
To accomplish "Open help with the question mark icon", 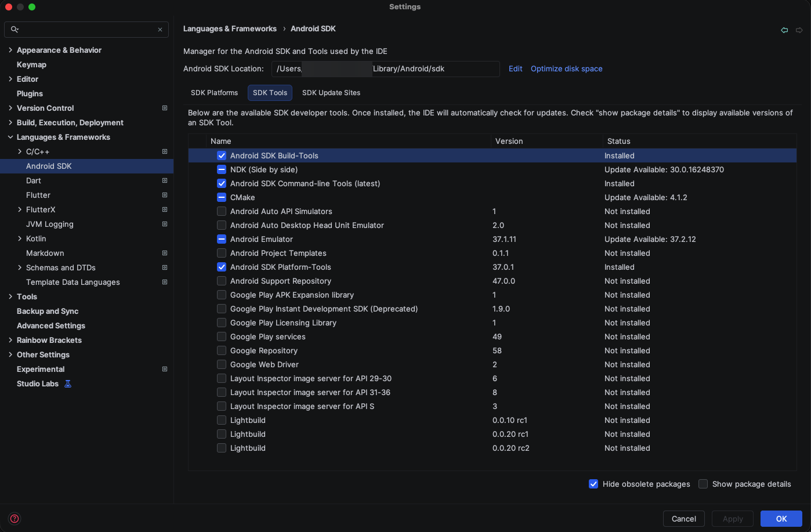I will coord(15,519).
